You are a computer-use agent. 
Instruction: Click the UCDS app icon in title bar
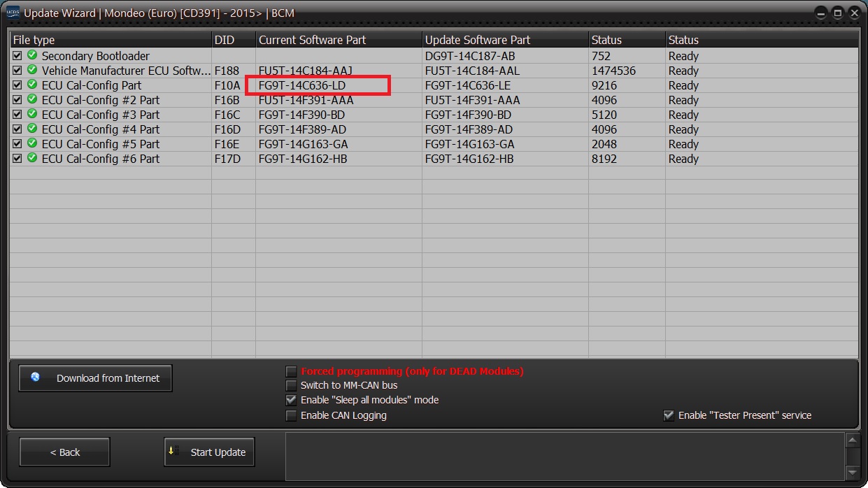[x=13, y=13]
